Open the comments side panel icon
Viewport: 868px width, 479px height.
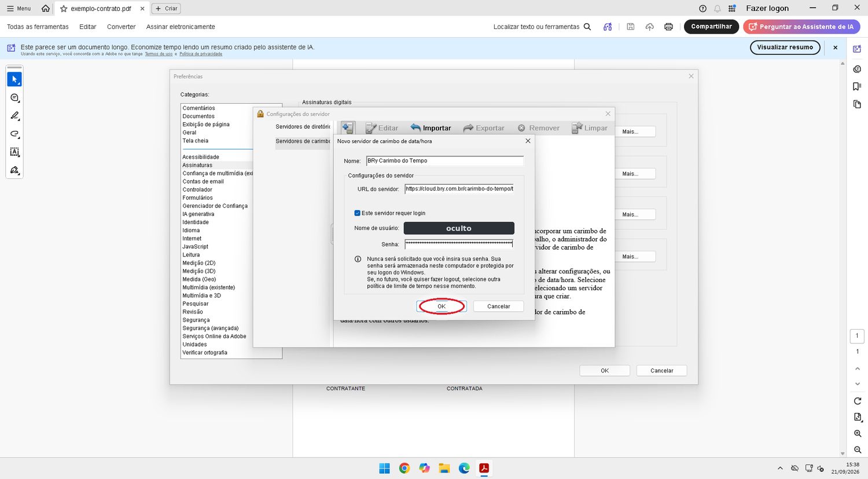coord(857,69)
